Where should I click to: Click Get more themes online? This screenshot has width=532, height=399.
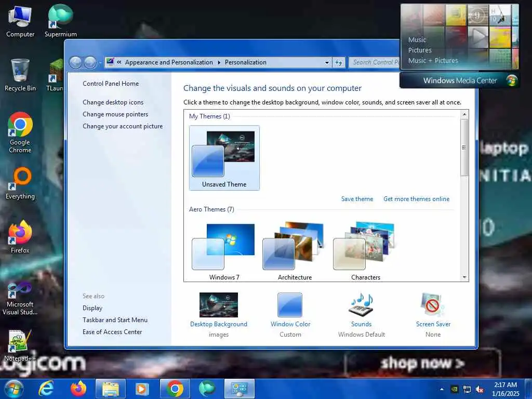click(416, 199)
